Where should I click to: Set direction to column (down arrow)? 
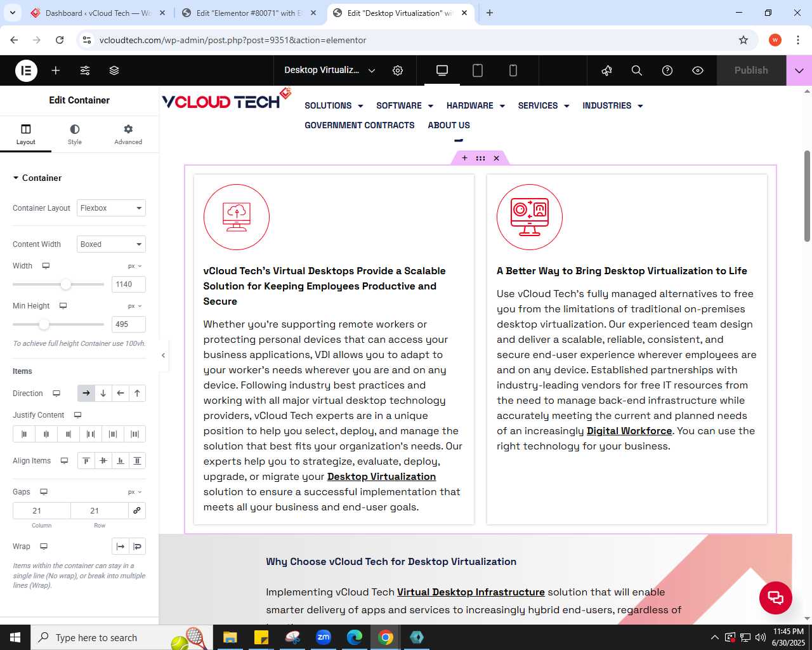pos(103,394)
